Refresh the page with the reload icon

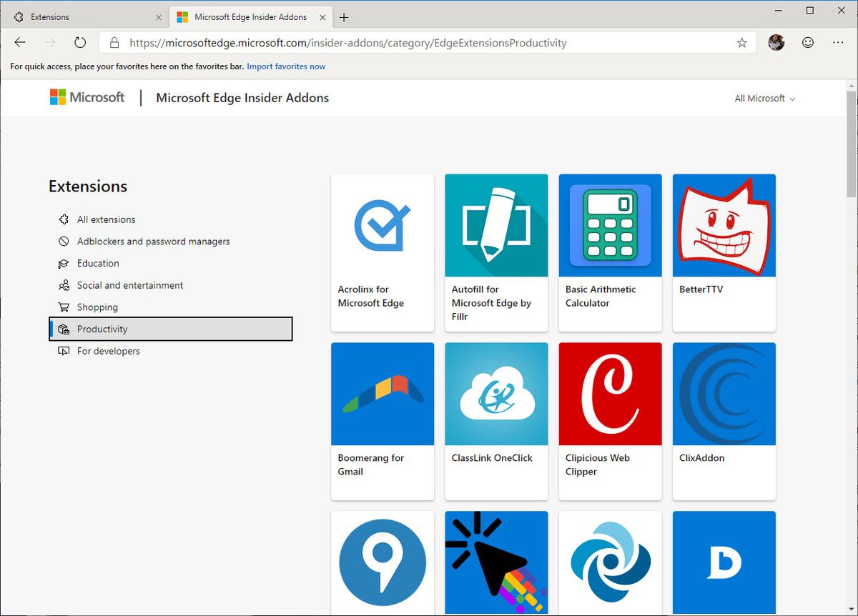point(80,42)
